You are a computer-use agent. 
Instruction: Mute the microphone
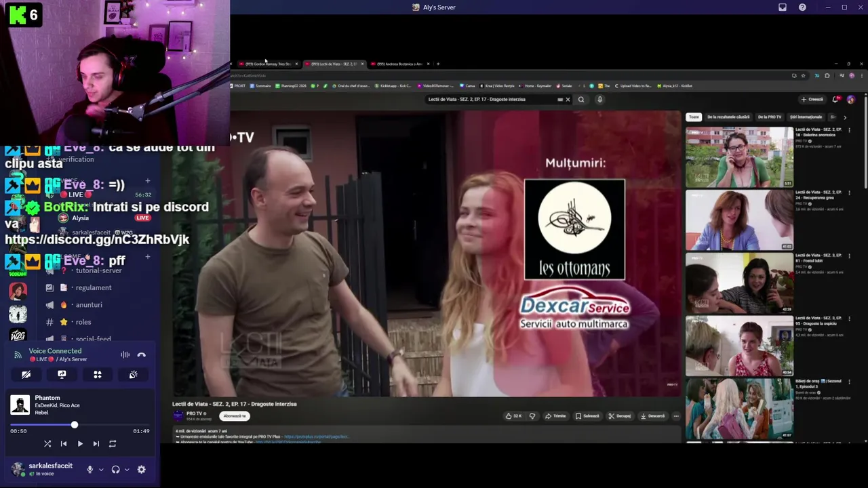90,470
